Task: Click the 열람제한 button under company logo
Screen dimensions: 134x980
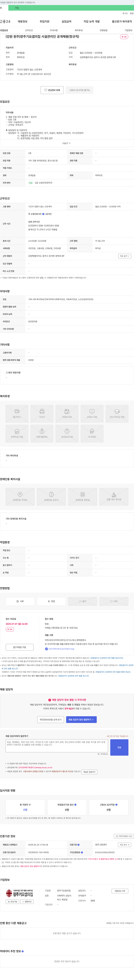Action: (27, 902)
